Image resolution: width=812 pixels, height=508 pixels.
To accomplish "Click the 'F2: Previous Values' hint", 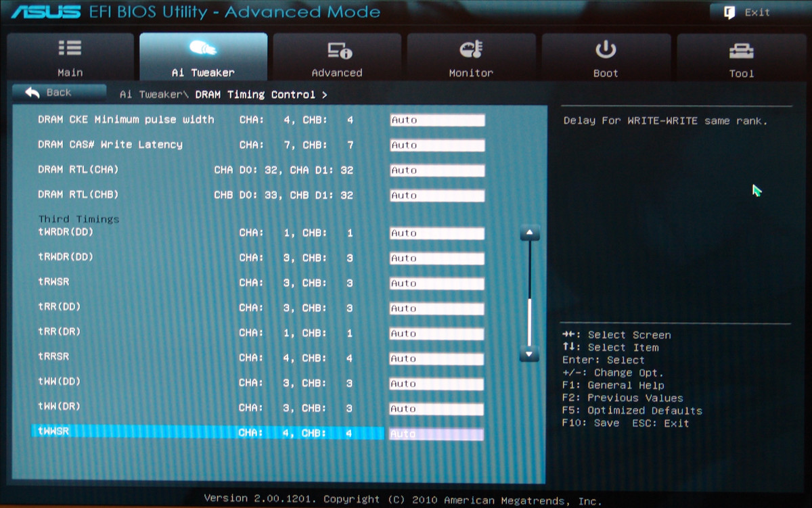I will pyautogui.click(x=623, y=398).
